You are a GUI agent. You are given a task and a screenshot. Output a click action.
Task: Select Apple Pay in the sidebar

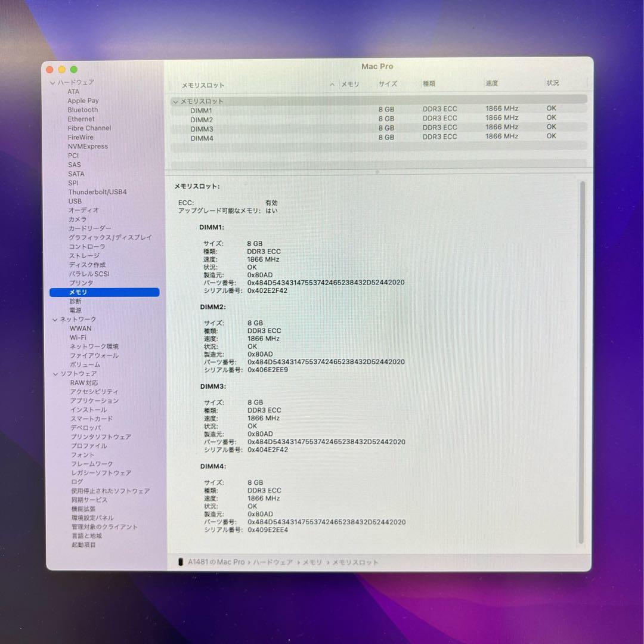point(83,100)
